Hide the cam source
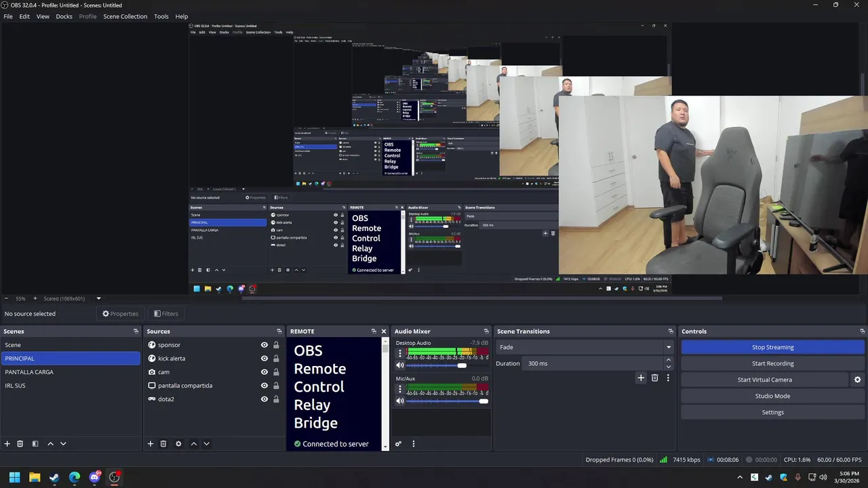Image resolution: width=868 pixels, height=488 pixels. click(x=264, y=372)
